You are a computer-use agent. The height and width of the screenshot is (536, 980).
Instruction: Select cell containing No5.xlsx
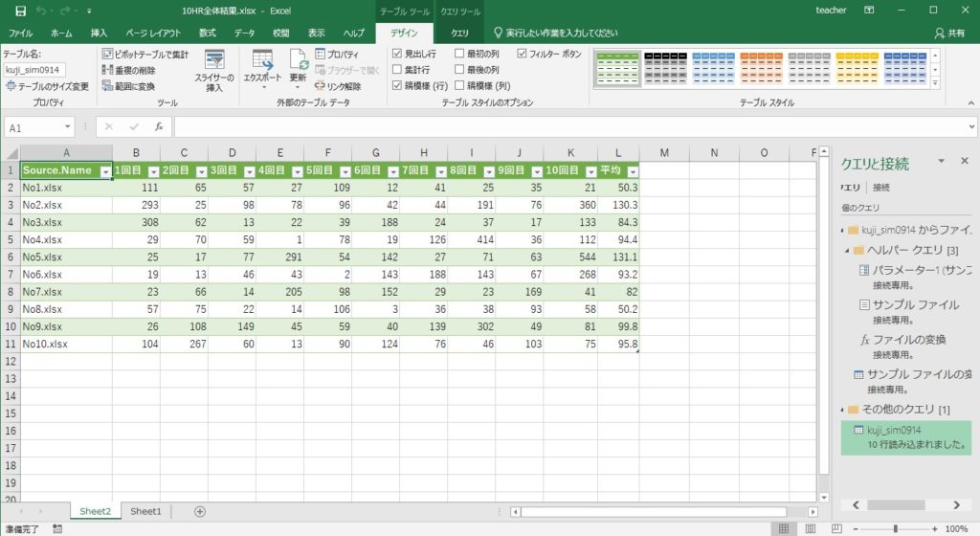(x=66, y=257)
